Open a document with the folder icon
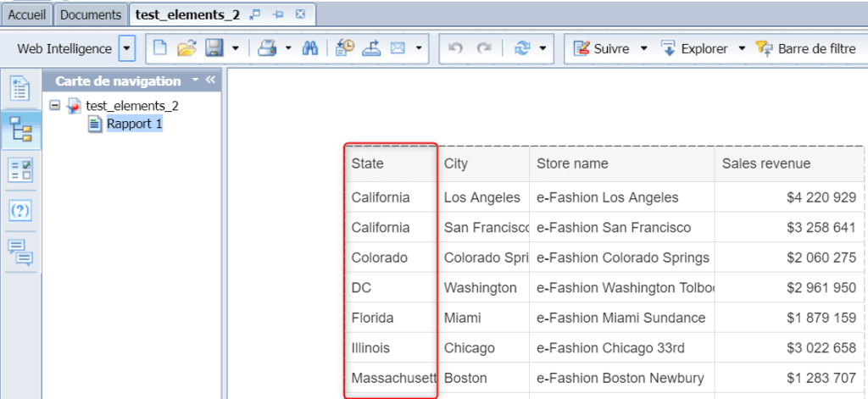 (186, 49)
